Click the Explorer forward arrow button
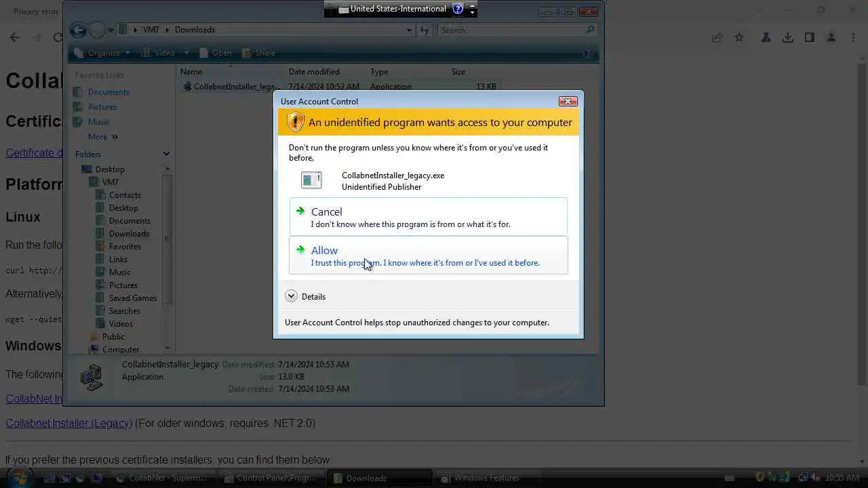Image resolution: width=868 pixels, height=488 pixels. coord(98,30)
